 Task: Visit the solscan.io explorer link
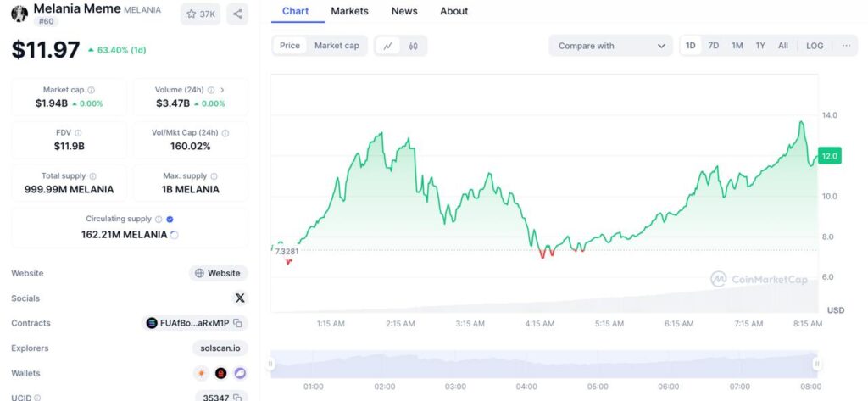point(219,348)
